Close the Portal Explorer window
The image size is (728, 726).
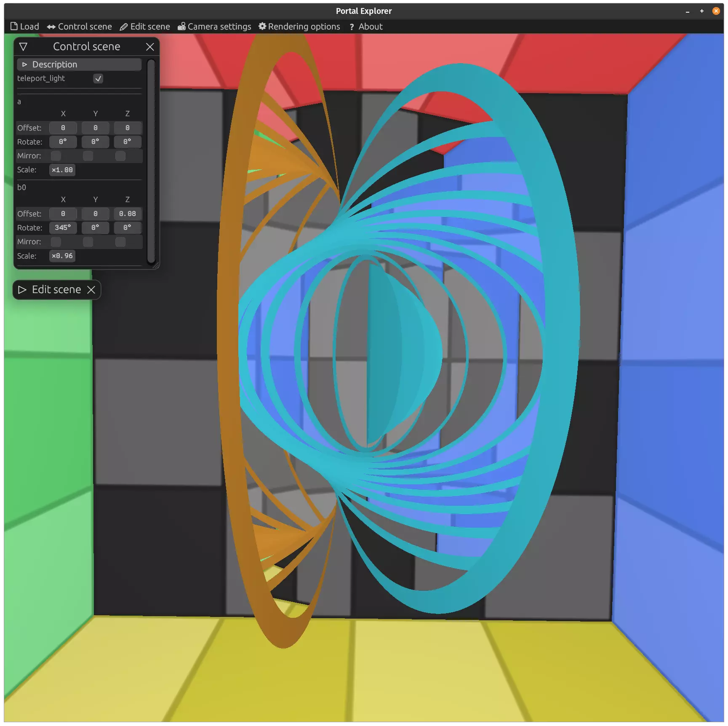[716, 11]
